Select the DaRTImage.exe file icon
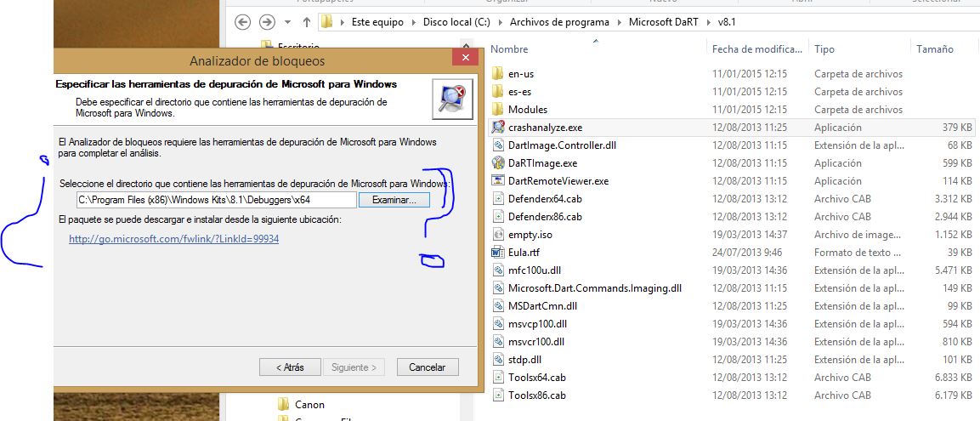980x421 pixels. (x=498, y=163)
